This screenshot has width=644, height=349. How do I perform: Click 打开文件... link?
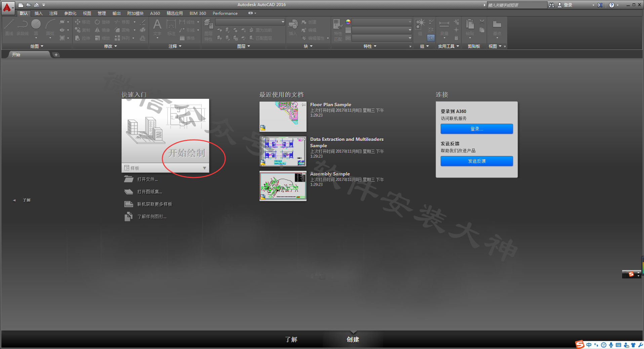148,180
